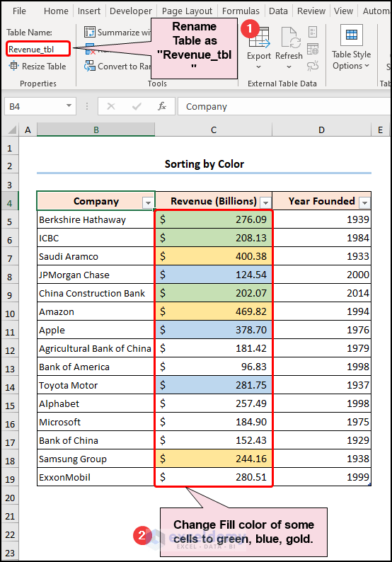Select column B header
The height and width of the screenshot is (562, 392).
[96, 130]
